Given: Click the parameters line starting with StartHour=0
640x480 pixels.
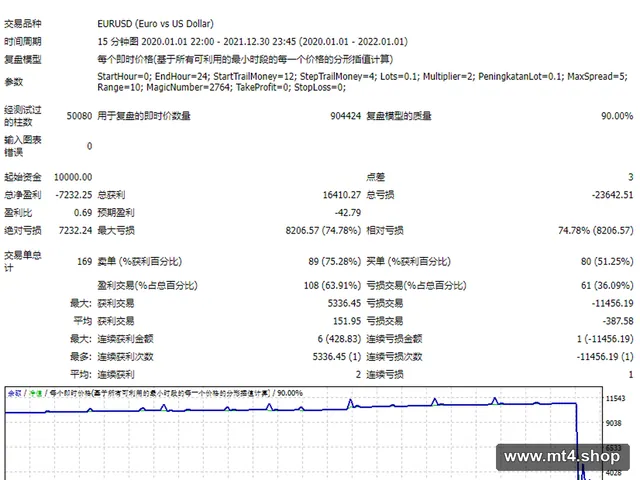Looking at the screenshot, I should tap(362, 76).
